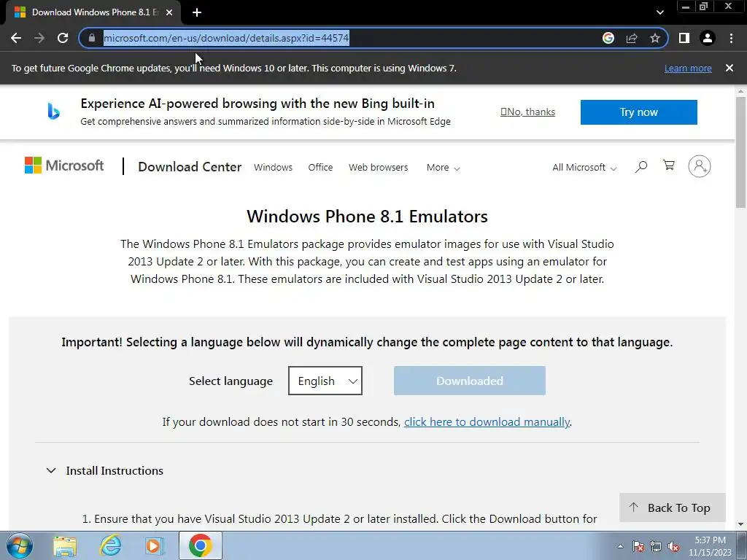
Task: Close the Download Windows Phone 8.1 tab
Action: (x=169, y=12)
